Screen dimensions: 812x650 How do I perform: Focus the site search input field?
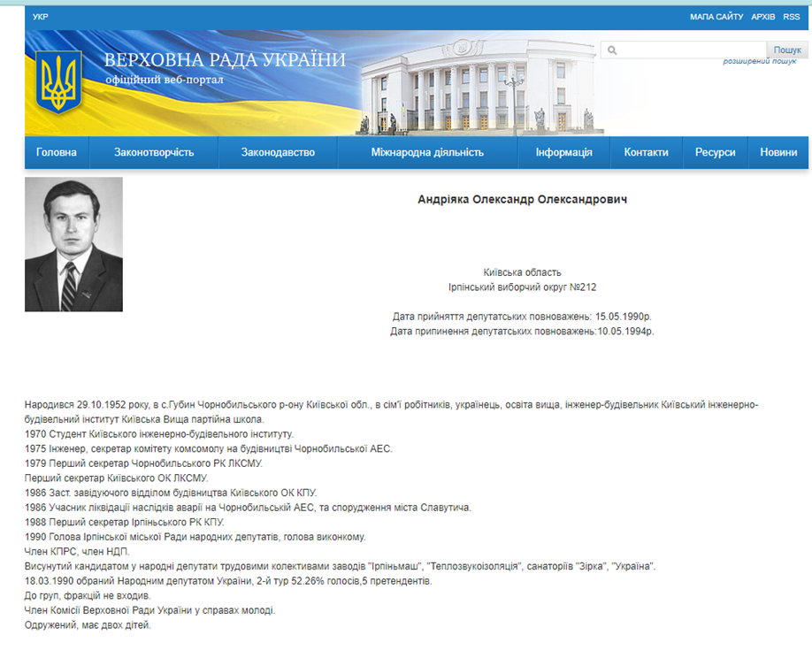pos(684,50)
